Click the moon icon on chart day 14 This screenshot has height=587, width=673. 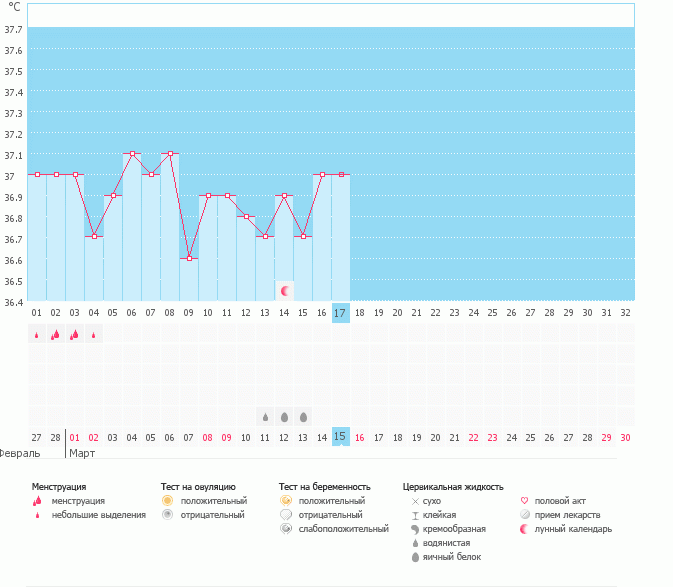285,290
